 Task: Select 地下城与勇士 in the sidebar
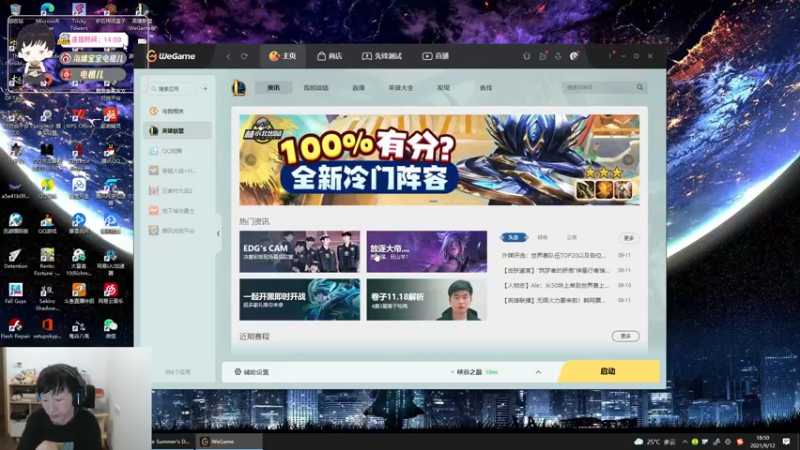pos(178,210)
